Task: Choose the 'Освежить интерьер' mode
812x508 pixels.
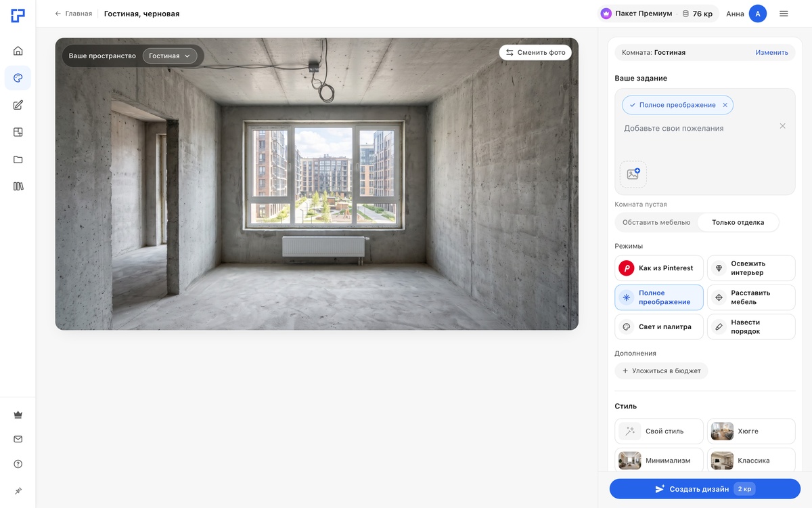Action: [751, 268]
